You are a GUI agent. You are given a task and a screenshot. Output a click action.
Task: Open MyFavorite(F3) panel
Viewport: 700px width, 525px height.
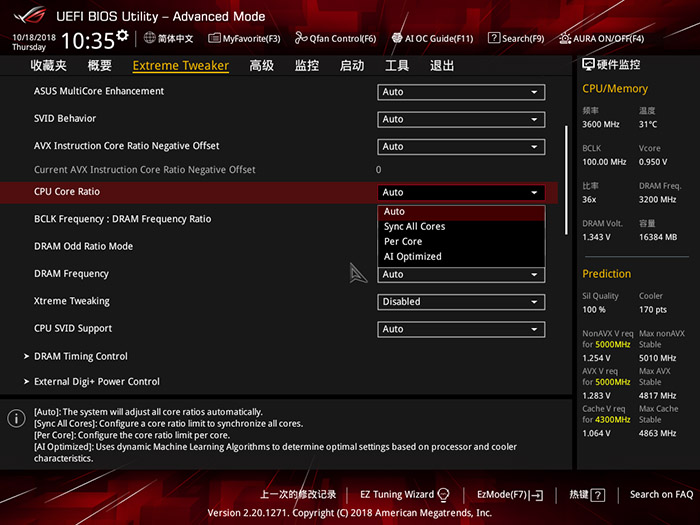pyautogui.click(x=244, y=38)
